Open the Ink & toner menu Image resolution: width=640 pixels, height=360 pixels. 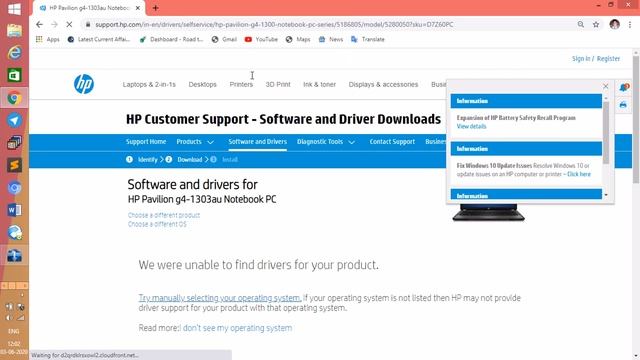(x=319, y=84)
